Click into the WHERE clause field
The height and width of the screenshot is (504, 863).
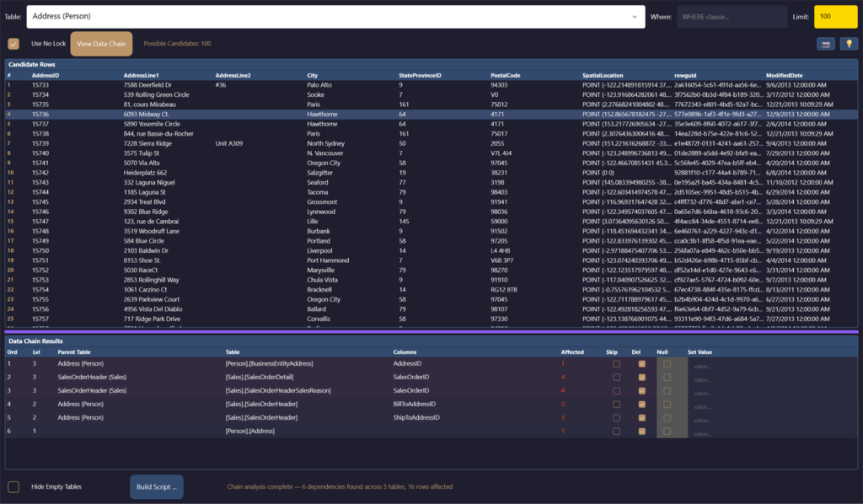coord(732,17)
